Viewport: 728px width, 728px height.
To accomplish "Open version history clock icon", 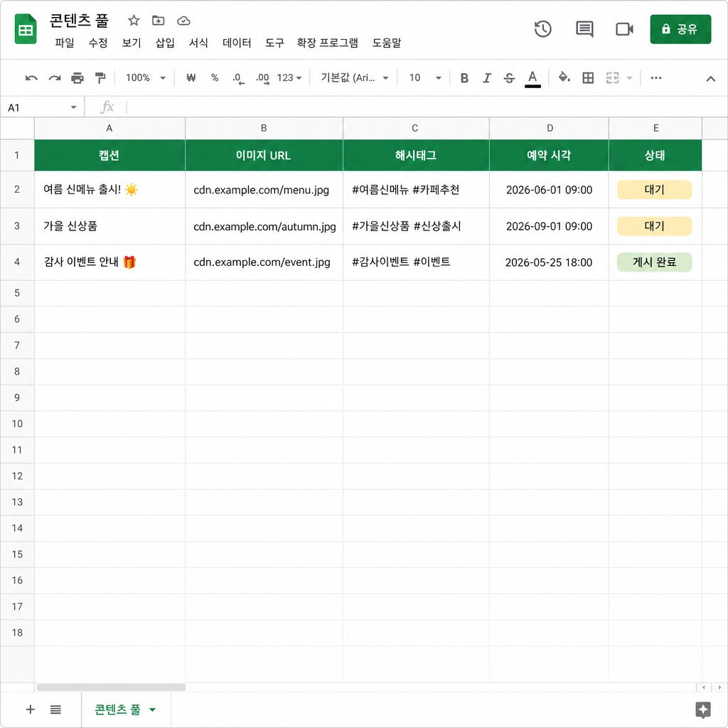I will click(x=542, y=28).
